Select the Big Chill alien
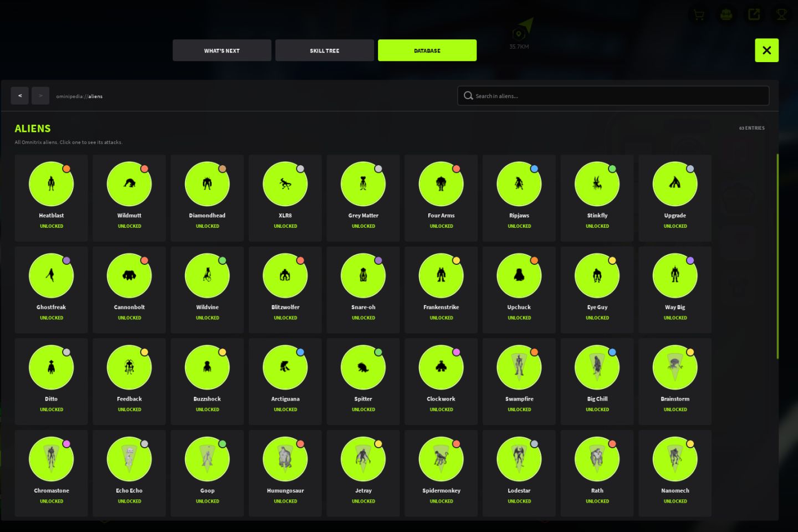This screenshot has height=532, width=798. pyautogui.click(x=597, y=381)
